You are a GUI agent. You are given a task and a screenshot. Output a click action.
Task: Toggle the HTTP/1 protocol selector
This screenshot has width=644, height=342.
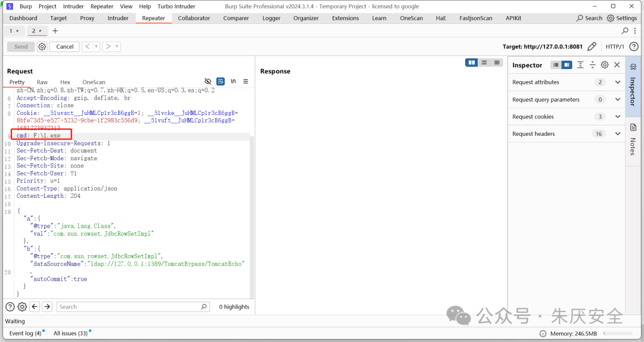tap(614, 46)
